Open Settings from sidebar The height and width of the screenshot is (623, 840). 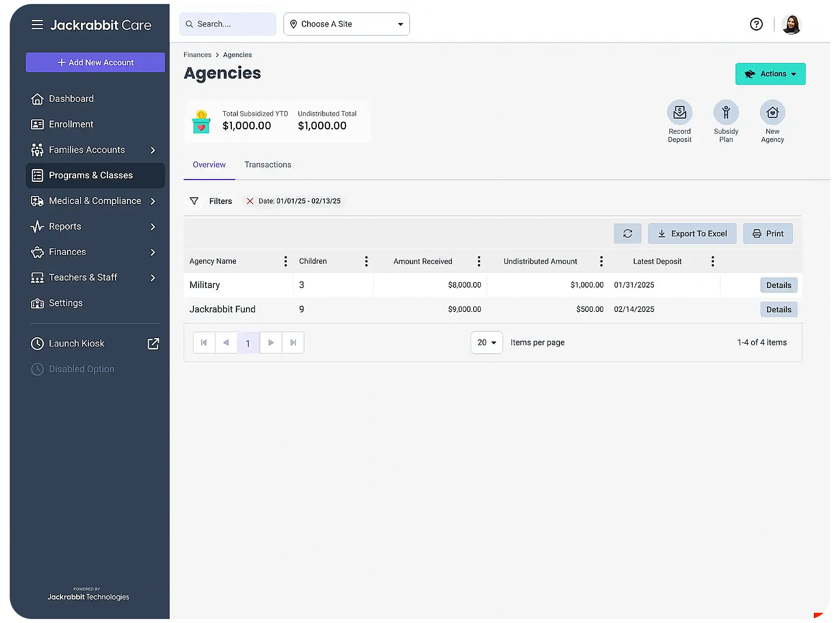(95, 303)
